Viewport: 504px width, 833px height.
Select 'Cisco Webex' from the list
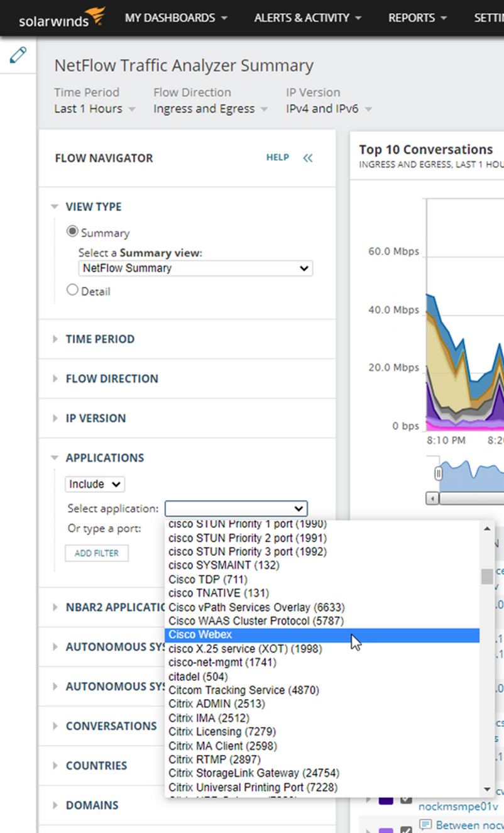322,635
